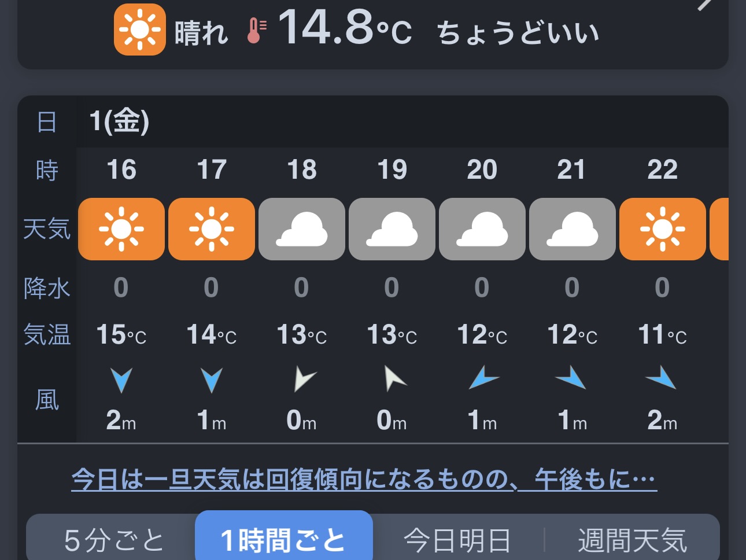Click the 14.8°C current temperature reading

click(345, 28)
